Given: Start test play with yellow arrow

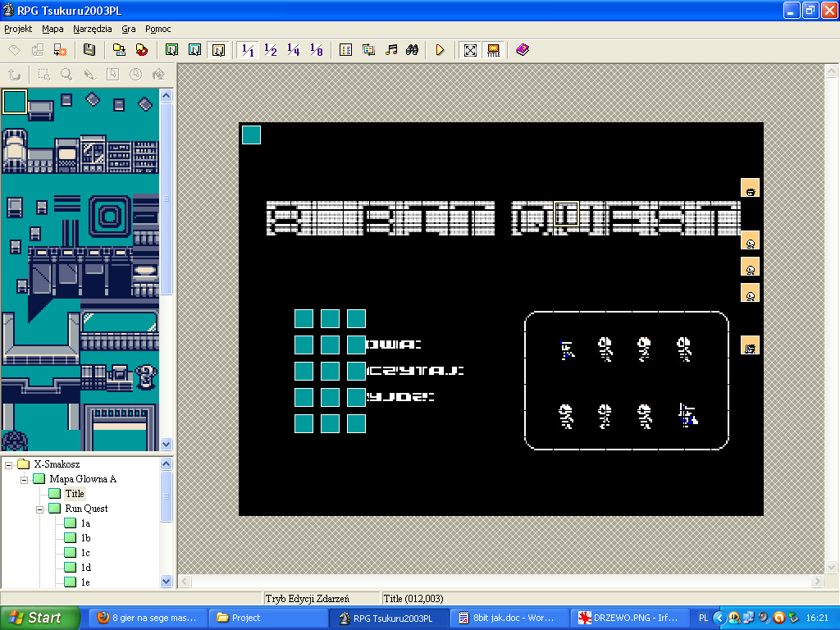Looking at the screenshot, I should 440,50.
